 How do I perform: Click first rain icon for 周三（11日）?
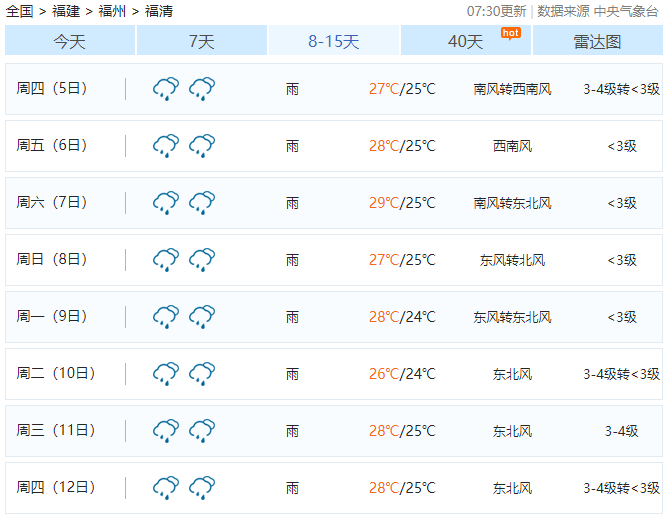[x=166, y=430]
